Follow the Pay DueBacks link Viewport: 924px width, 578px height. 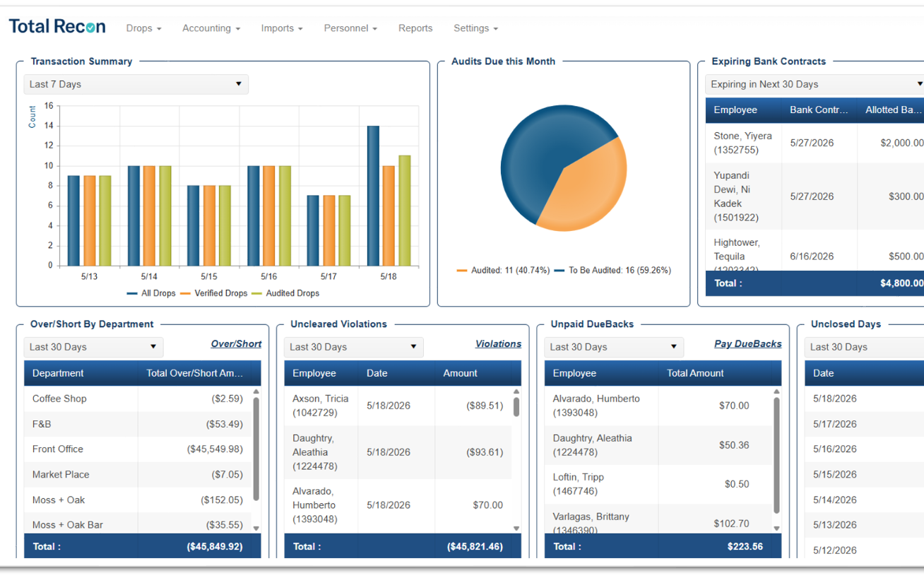(x=748, y=344)
